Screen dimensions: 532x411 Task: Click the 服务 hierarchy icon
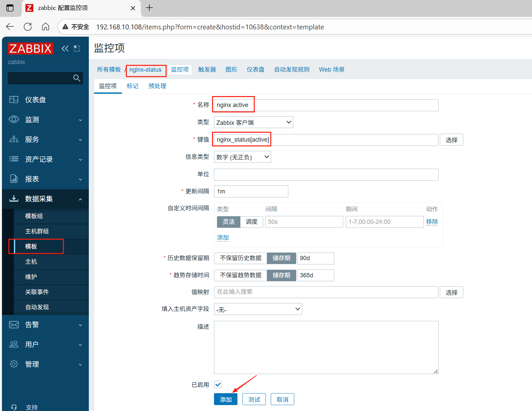tap(14, 139)
